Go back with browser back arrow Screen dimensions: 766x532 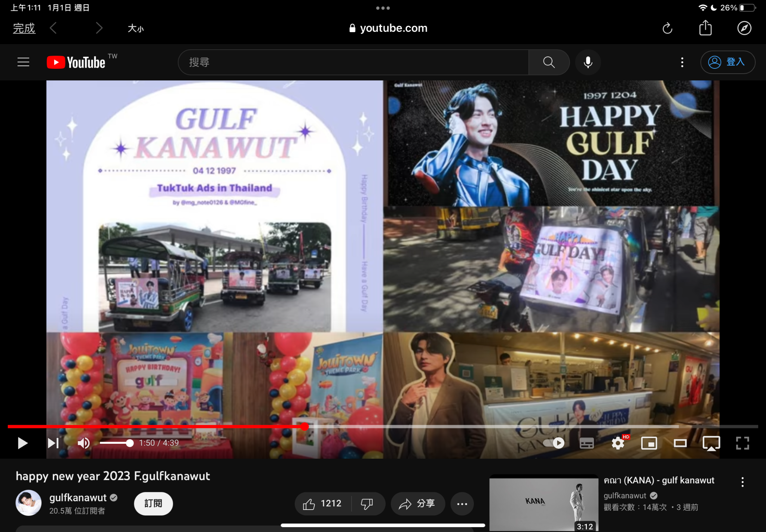pyautogui.click(x=53, y=28)
